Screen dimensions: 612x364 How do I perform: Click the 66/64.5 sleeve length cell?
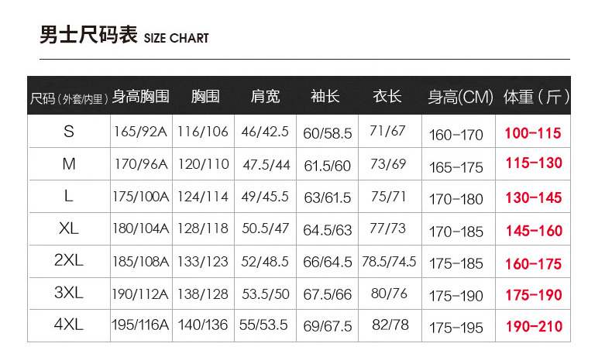(x=327, y=263)
